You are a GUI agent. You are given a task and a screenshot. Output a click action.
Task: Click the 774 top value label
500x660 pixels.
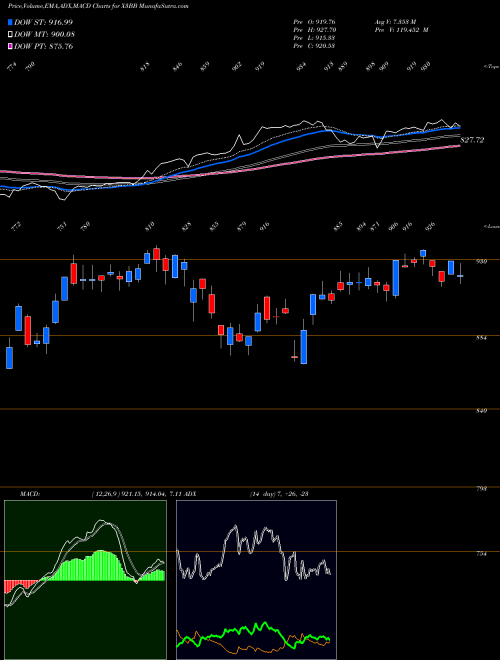point(11,67)
